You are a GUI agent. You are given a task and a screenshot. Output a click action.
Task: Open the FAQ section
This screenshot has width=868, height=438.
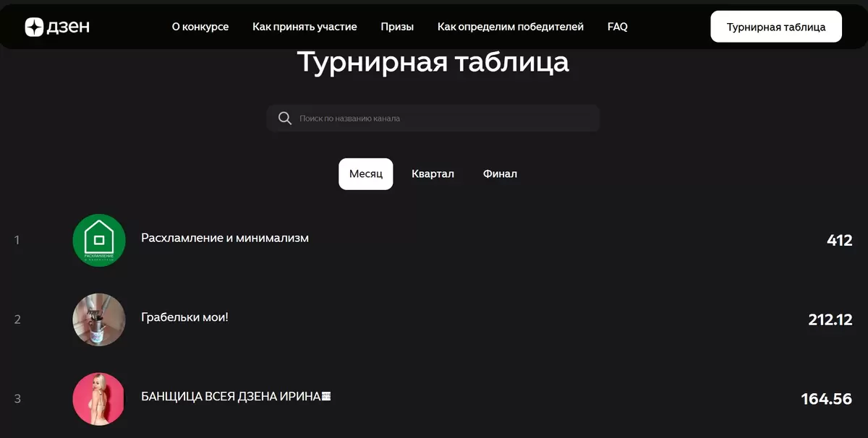click(x=617, y=27)
